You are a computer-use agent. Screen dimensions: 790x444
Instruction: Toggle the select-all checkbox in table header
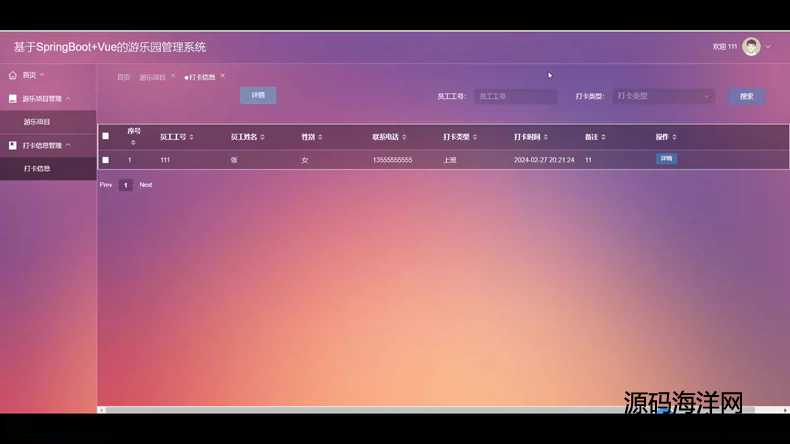click(x=106, y=136)
